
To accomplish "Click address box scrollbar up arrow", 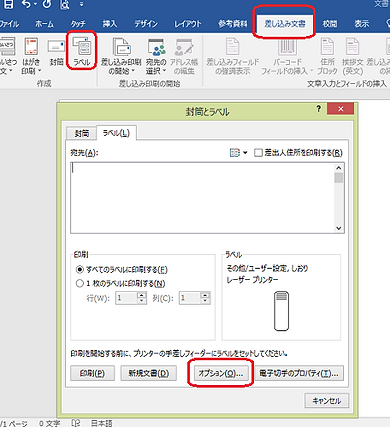I will (339, 168).
